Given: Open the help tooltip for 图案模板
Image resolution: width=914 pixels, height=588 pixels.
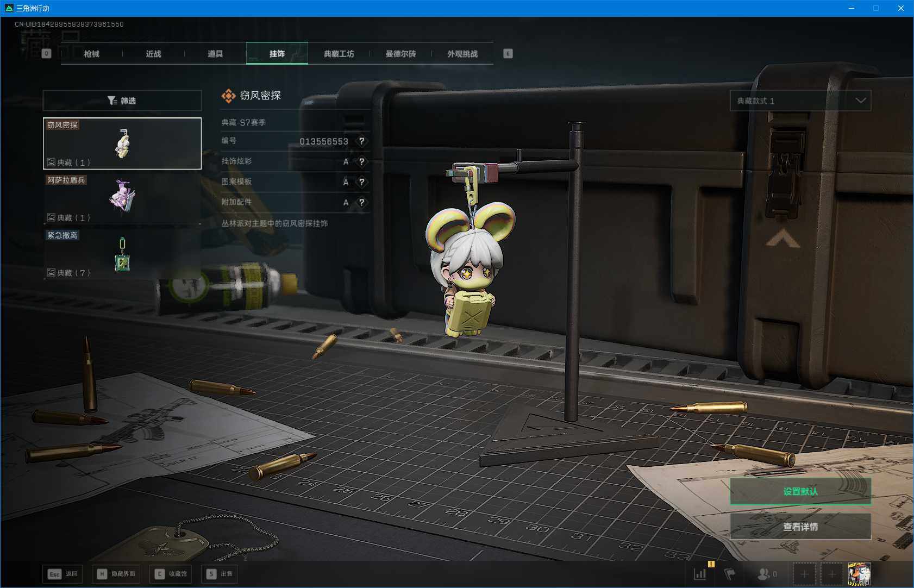Looking at the screenshot, I should pos(361,182).
